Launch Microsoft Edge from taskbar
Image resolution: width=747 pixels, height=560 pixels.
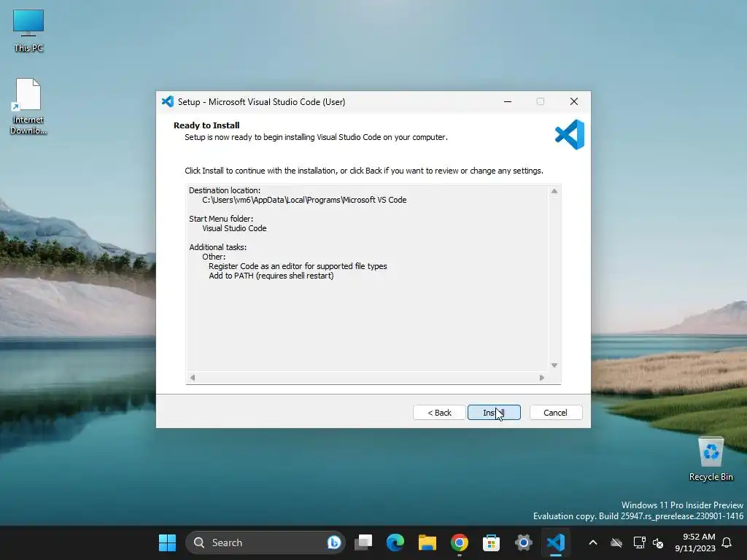pos(395,542)
